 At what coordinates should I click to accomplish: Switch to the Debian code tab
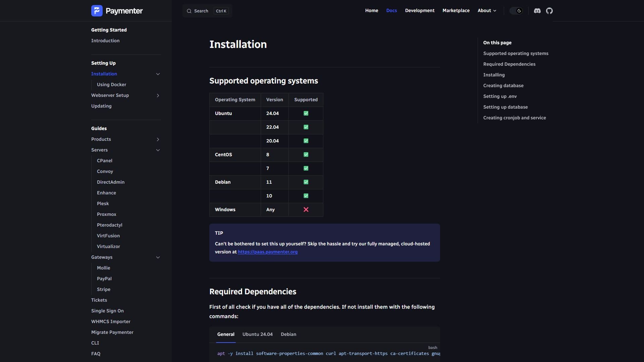[x=288, y=335]
